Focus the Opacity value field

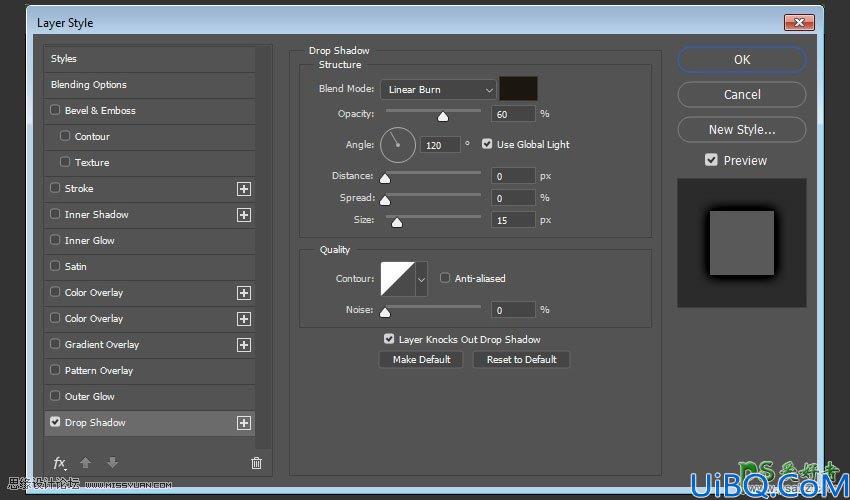513,114
